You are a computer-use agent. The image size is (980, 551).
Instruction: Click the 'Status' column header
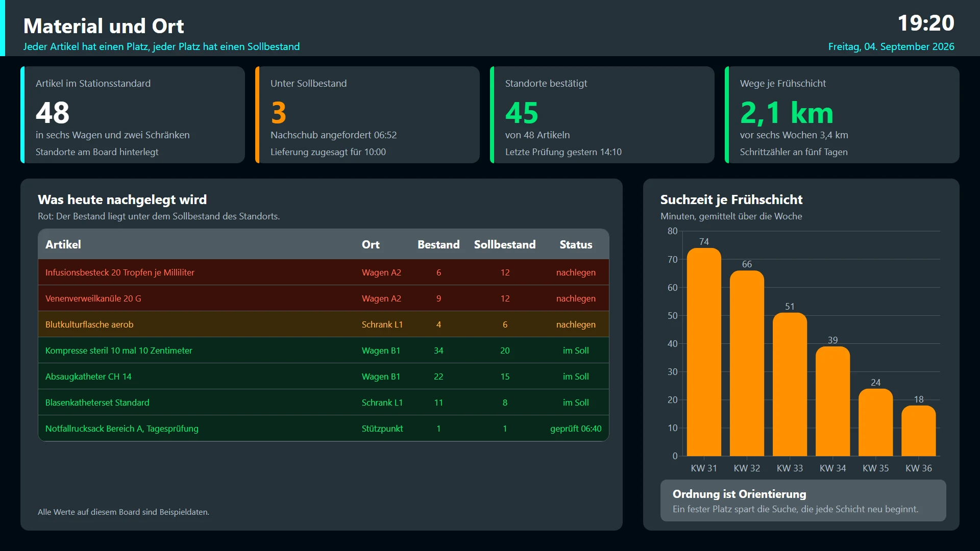576,244
